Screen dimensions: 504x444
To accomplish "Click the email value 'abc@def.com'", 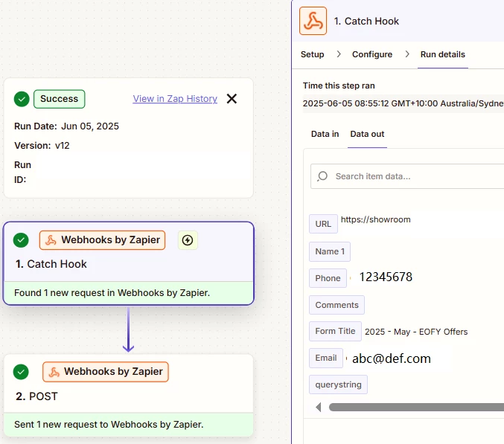I will point(391,358).
